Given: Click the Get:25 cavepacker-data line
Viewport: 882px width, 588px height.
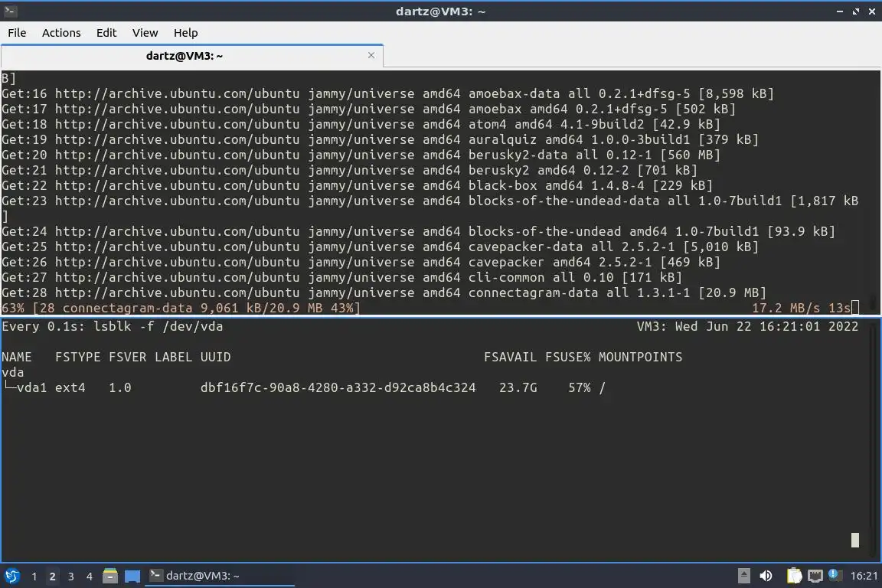Looking at the screenshot, I should [380, 247].
